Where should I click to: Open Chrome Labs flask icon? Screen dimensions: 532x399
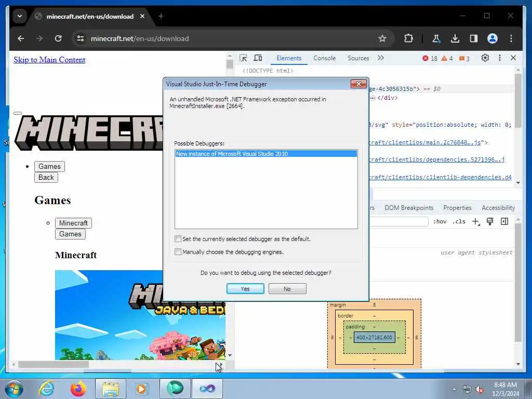pos(436,38)
